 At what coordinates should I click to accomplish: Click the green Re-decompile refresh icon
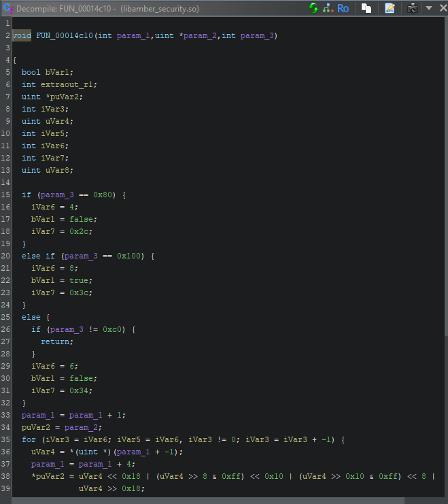pos(313,8)
